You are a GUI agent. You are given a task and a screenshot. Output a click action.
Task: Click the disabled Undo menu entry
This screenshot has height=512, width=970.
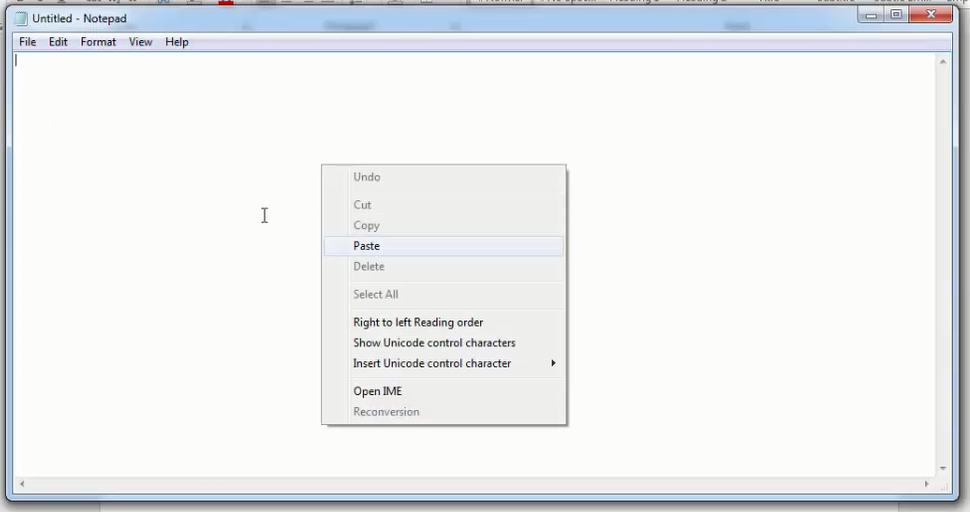click(444, 177)
